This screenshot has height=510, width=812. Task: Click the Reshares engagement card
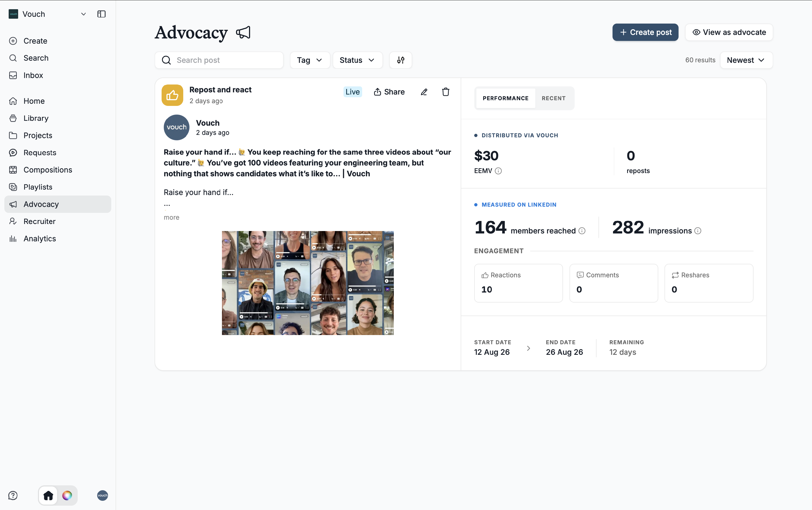(709, 283)
